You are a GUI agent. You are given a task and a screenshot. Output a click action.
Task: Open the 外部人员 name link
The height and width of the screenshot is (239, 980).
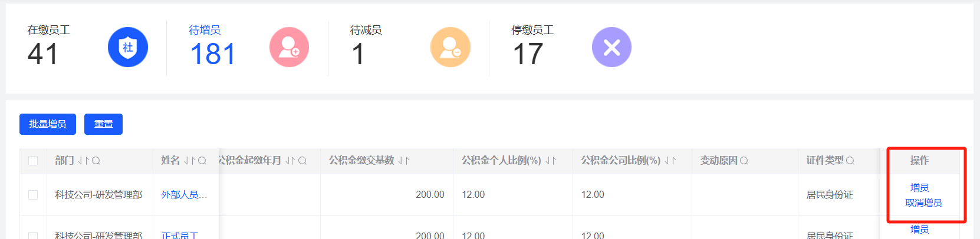pos(184,195)
